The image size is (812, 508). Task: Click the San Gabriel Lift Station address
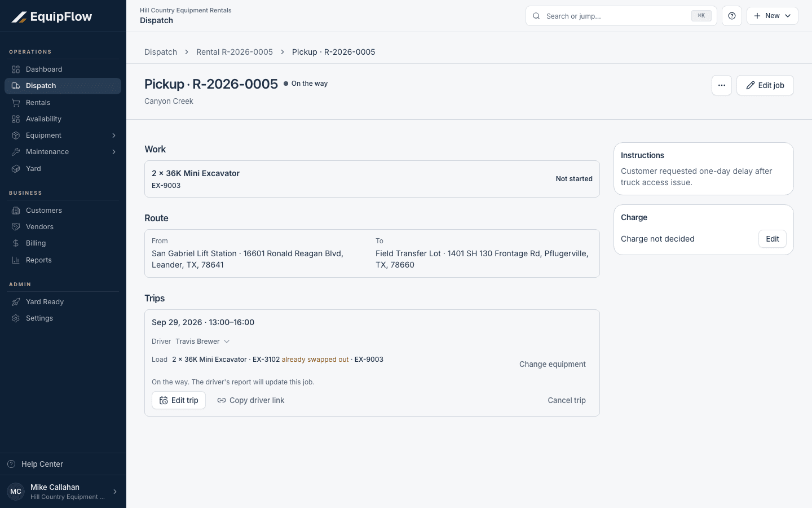click(x=248, y=259)
